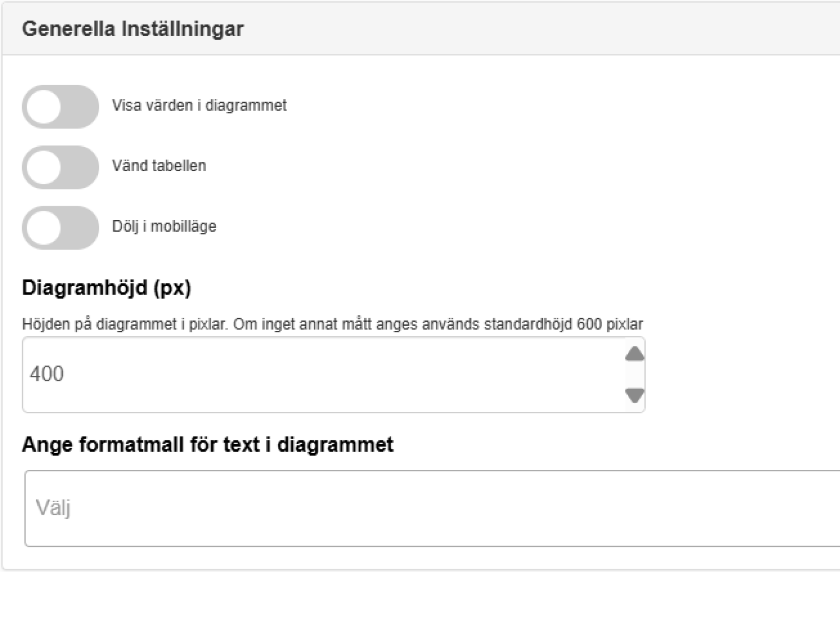Toggle the Vänd tabellen switch

61,167
